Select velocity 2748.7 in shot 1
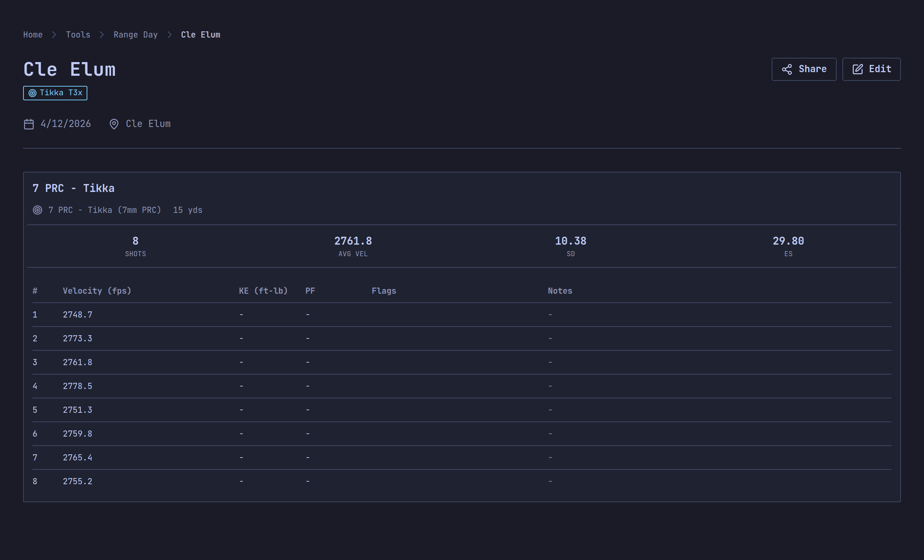Viewport: 924px width, 560px height. point(78,315)
